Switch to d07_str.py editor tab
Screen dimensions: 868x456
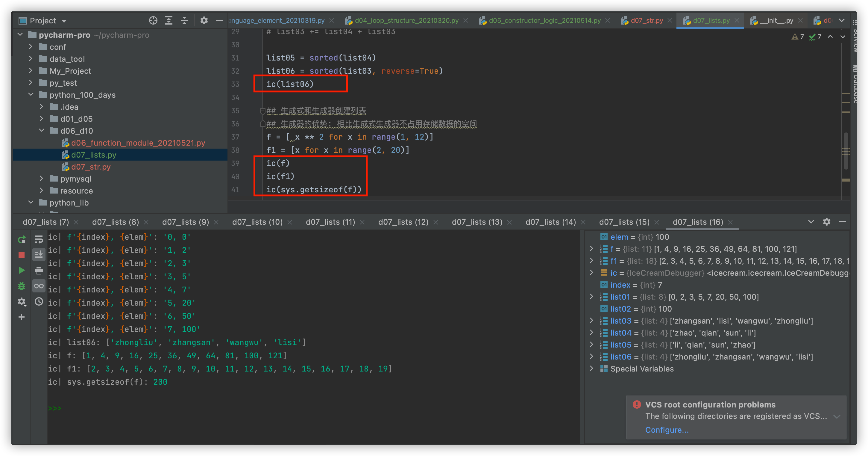point(646,20)
